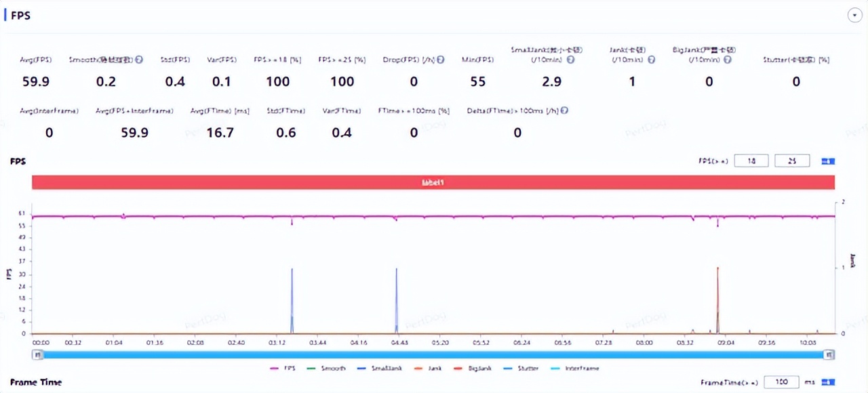The image size is (868, 393).
Task: Click help icon beside Drop(FPS) metric
Action: click(x=440, y=60)
